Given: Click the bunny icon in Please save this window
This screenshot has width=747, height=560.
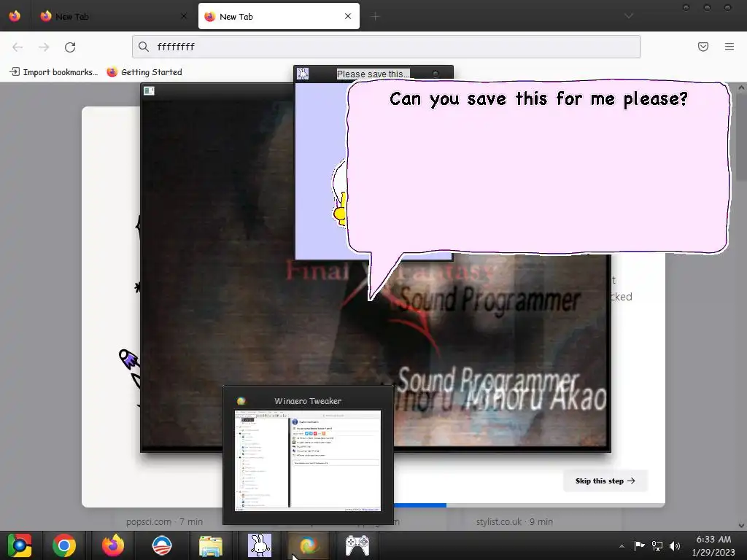Looking at the screenshot, I should tap(303, 74).
